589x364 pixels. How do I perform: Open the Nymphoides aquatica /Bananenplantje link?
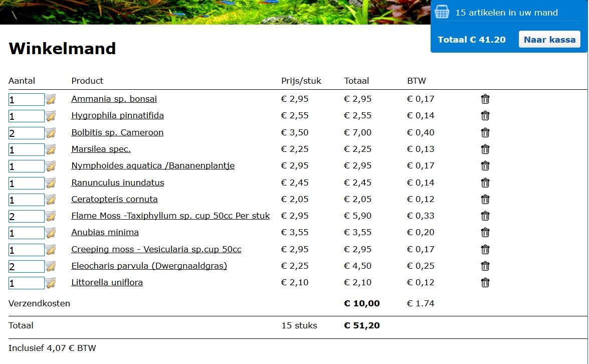153,165
